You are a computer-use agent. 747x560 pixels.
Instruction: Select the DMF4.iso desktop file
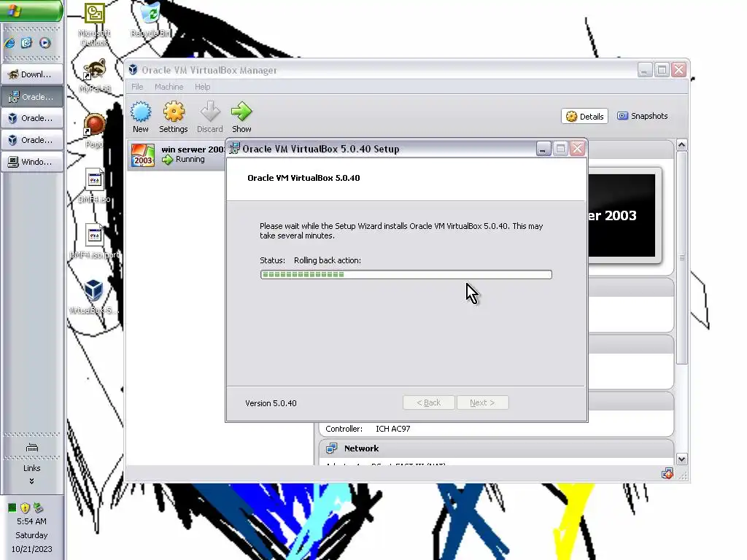click(x=94, y=186)
